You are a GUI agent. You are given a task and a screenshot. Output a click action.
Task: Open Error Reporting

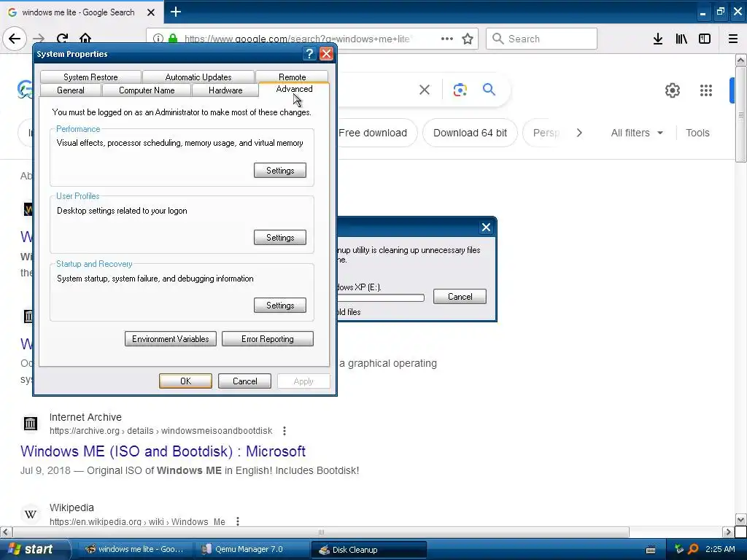pos(268,339)
